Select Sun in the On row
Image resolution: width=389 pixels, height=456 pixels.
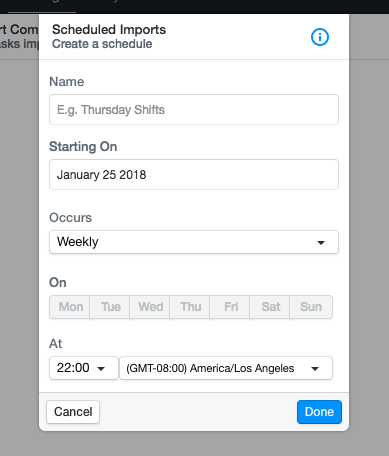point(311,307)
